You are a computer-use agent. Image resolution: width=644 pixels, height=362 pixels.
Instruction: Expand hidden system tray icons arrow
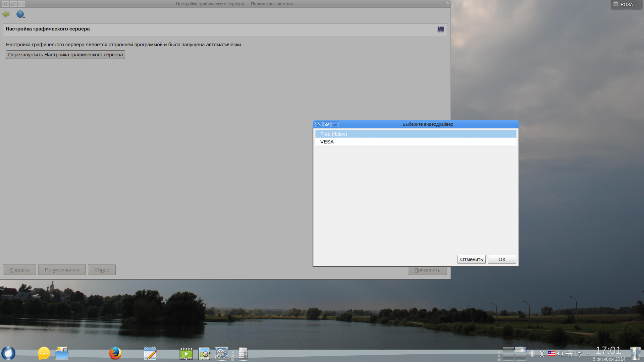click(x=587, y=354)
